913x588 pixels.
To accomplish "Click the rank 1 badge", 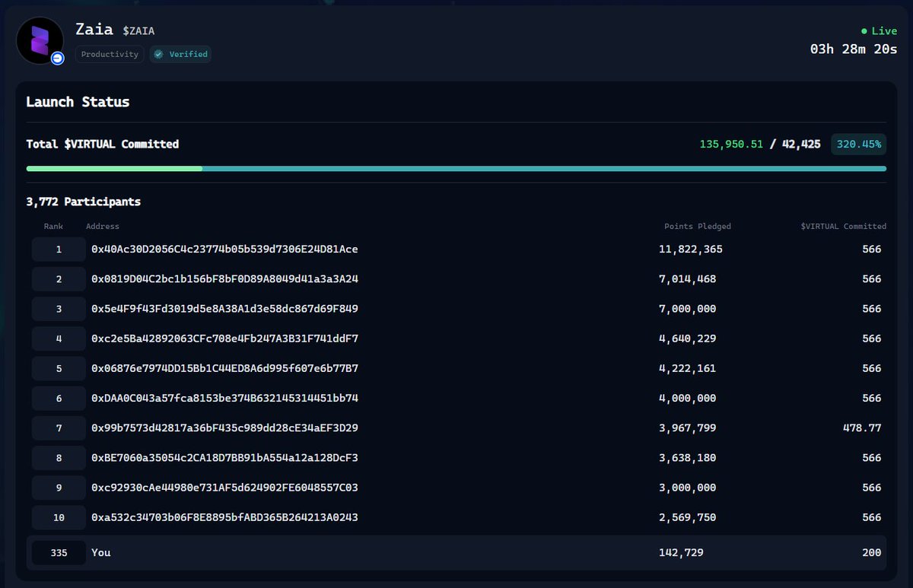I will (59, 250).
